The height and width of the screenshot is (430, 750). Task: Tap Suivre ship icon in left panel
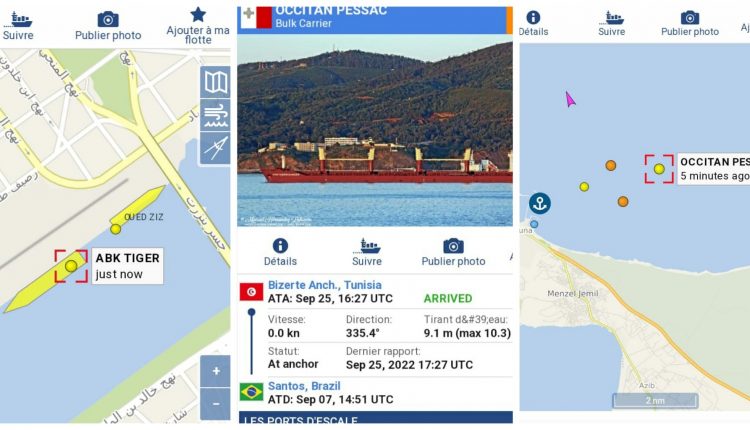(18, 26)
